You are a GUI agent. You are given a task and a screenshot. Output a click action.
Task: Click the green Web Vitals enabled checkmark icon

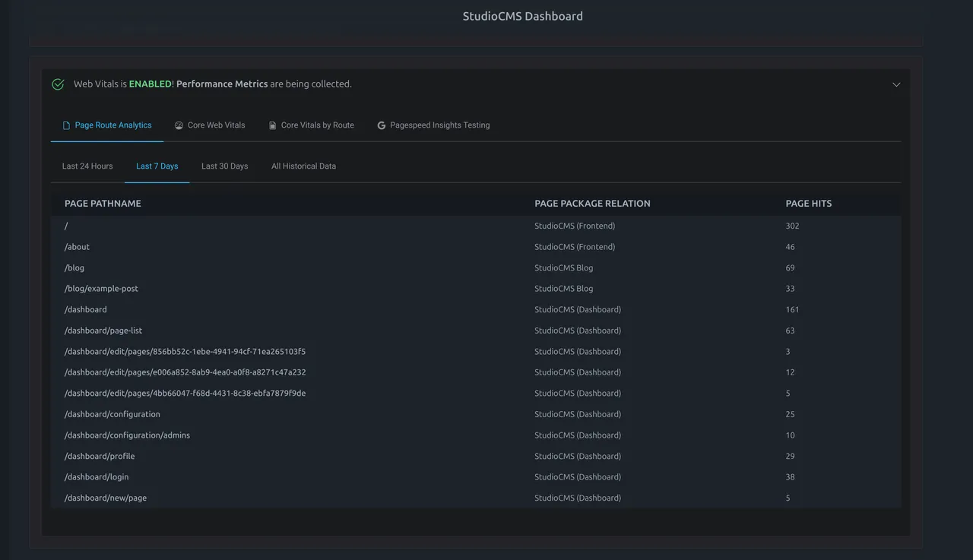coord(58,84)
